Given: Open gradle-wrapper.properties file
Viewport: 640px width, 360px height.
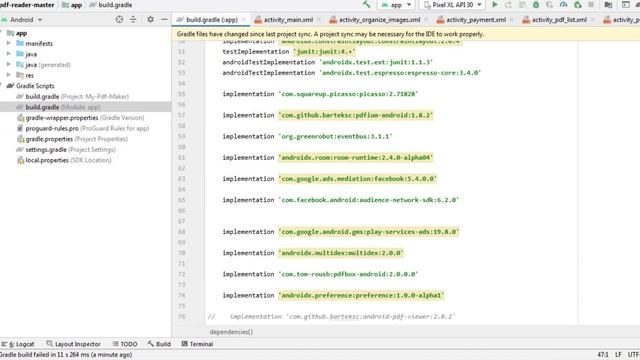Looking at the screenshot, I should (x=84, y=118).
